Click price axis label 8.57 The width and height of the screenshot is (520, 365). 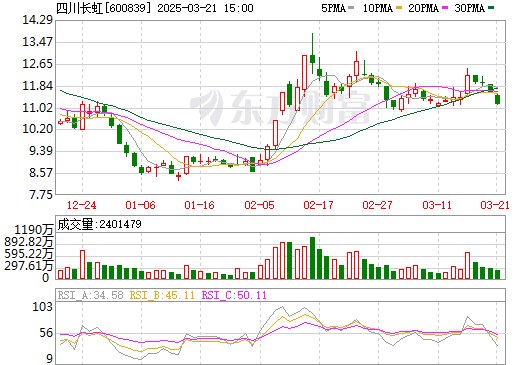tap(41, 173)
